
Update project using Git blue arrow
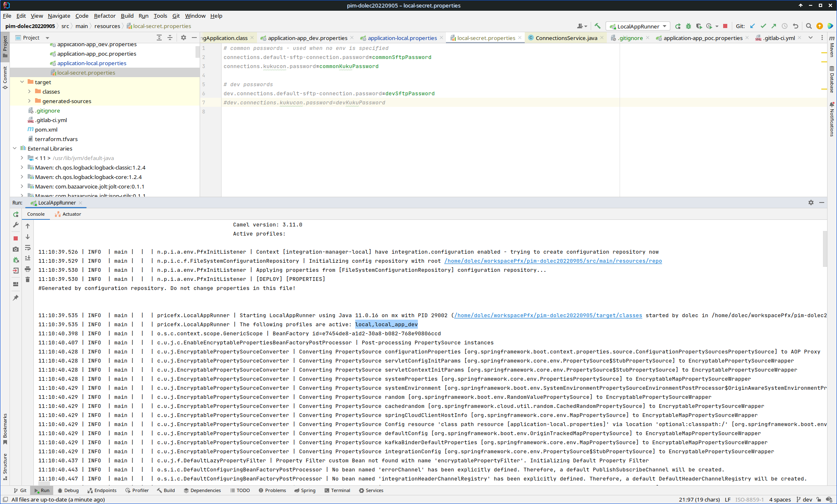tap(752, 26)
